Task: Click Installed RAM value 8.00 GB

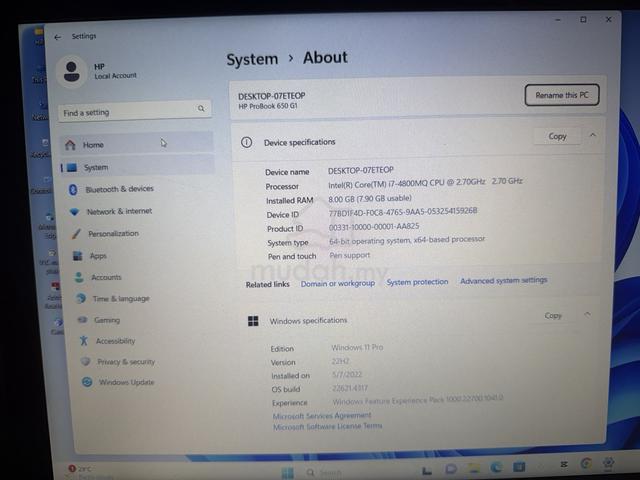Action: tap(370, 199)
